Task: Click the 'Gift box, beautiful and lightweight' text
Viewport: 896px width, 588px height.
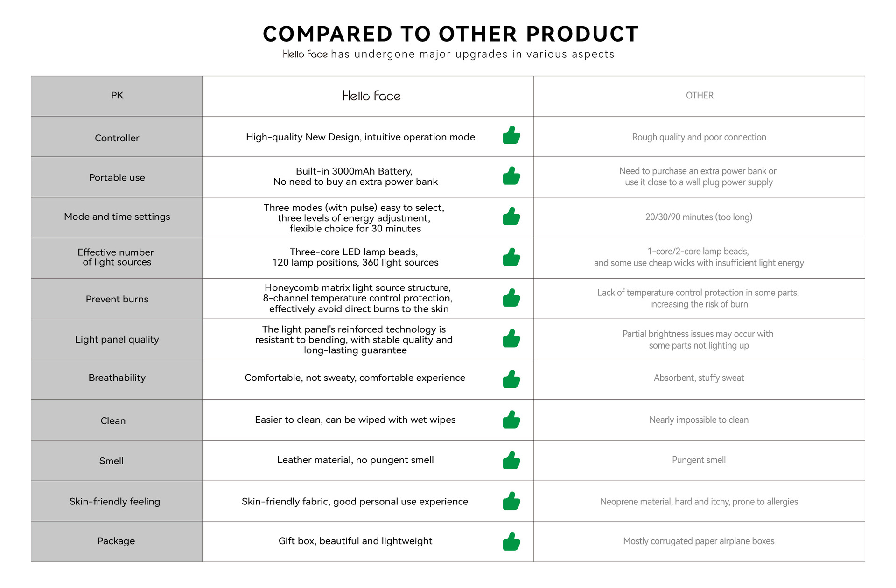Action: pos(355,541)
